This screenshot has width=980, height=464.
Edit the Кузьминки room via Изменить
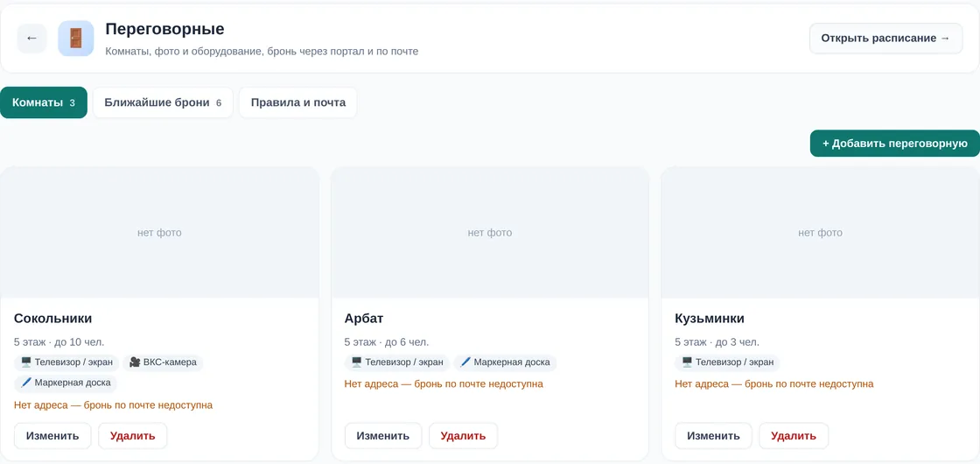(713, 436)
